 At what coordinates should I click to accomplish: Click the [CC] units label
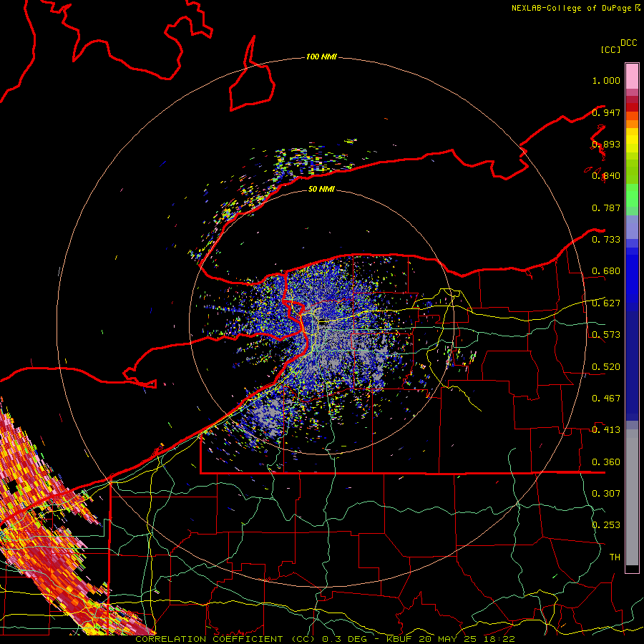(x=610, y=49)
